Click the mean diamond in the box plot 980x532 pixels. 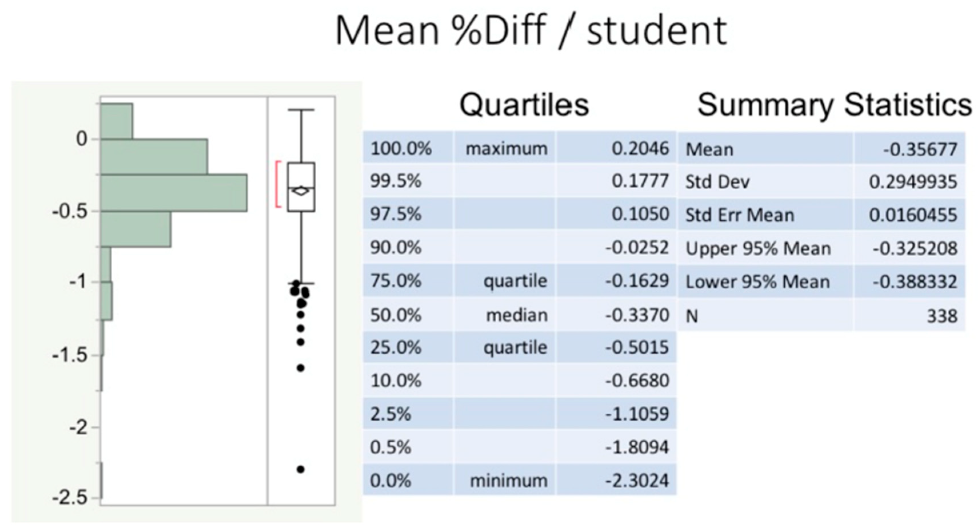point(301,191)
